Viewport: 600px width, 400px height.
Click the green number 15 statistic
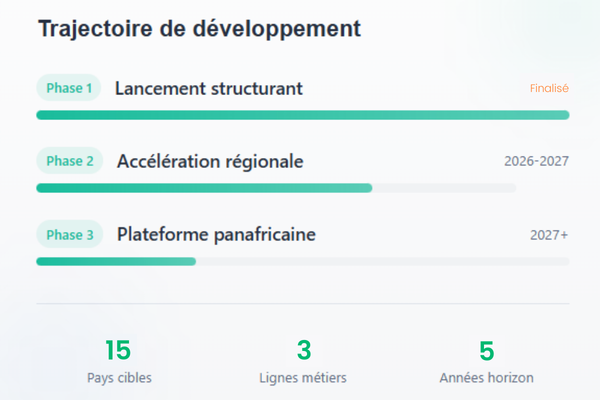118,350
